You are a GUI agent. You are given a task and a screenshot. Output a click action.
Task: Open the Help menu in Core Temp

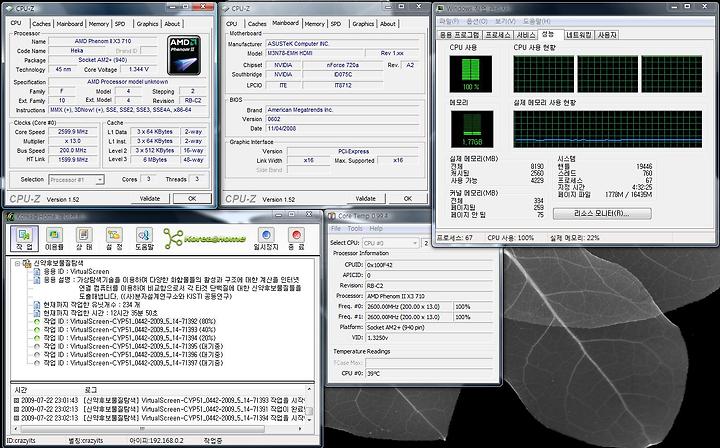[376, 229]
